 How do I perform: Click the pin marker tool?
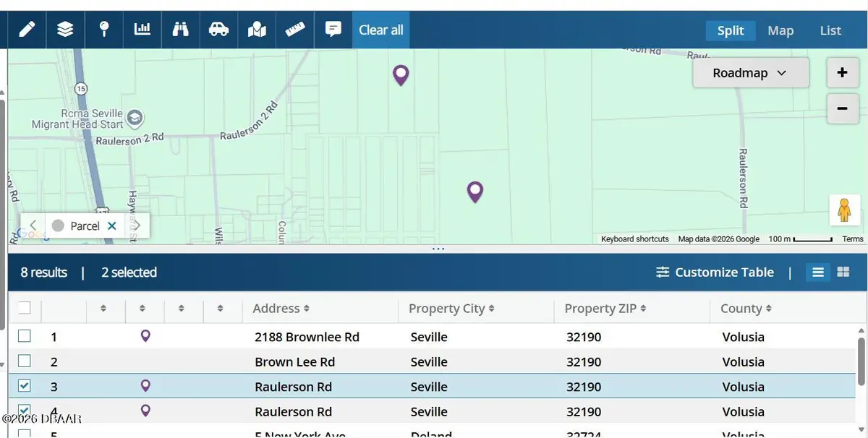coord(104,30)
